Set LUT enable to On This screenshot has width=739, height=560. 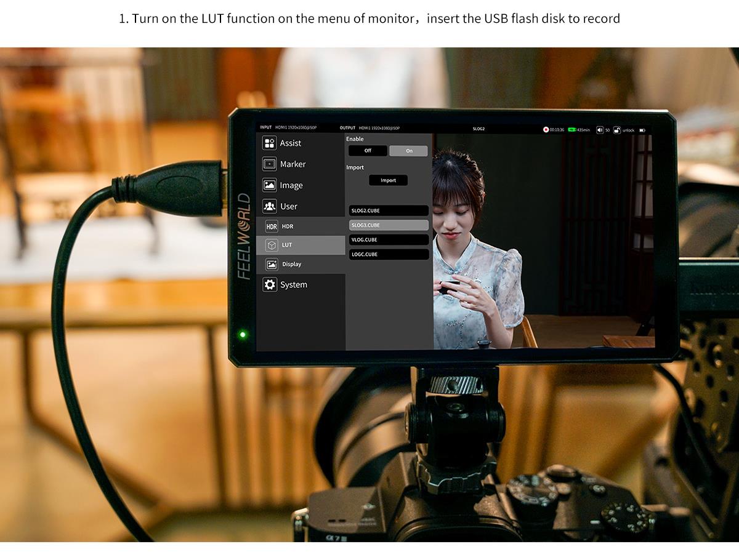(409, 151)
